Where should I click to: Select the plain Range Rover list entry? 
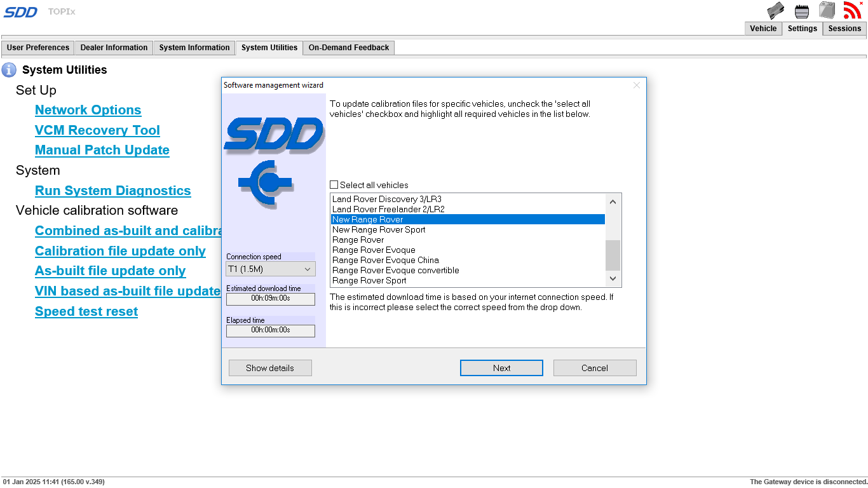tap(468, 240)
